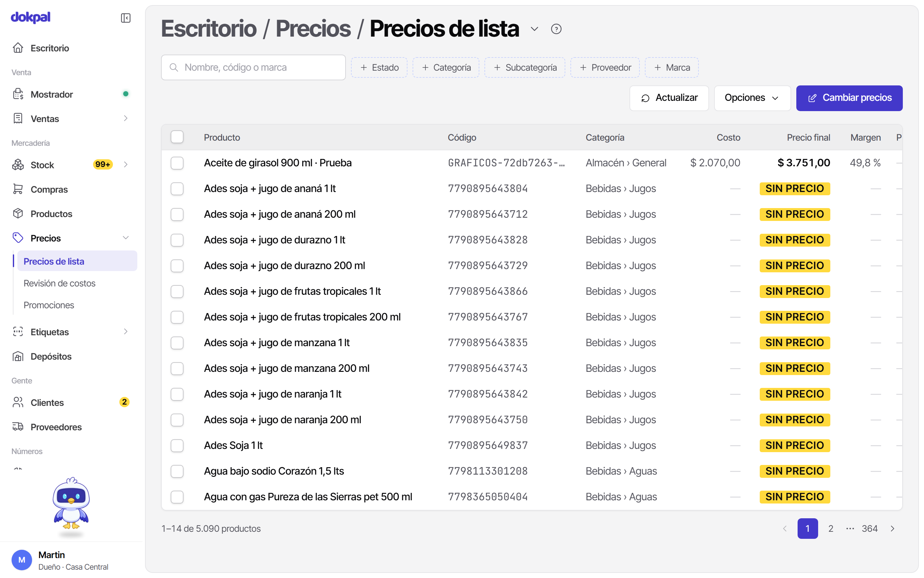Go to page 2 in pagination

coord(831,528)
